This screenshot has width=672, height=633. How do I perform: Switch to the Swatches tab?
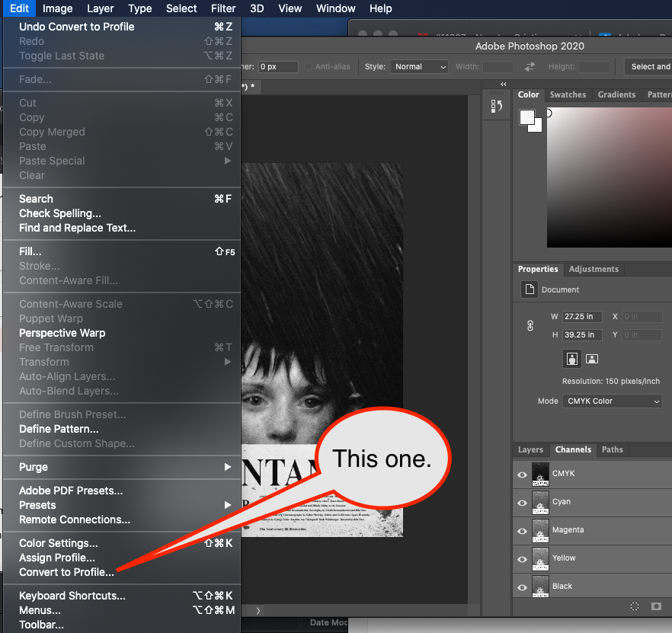[x=568, y=94]
